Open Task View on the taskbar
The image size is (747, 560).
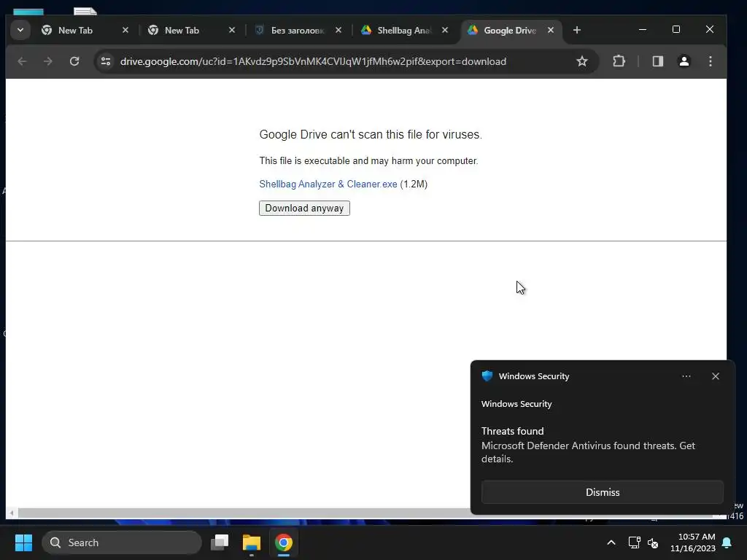tap(220, 542)
